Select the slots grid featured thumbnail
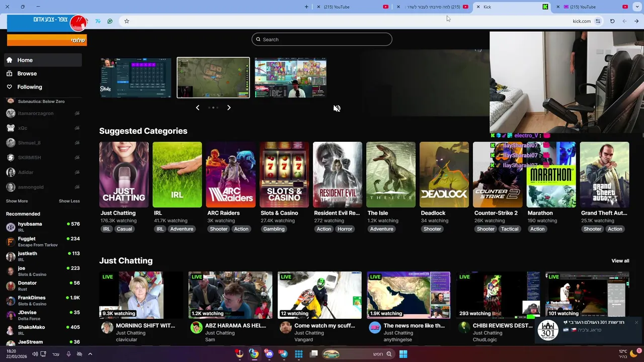The image size is (644, 362). [x=290, y=77]
